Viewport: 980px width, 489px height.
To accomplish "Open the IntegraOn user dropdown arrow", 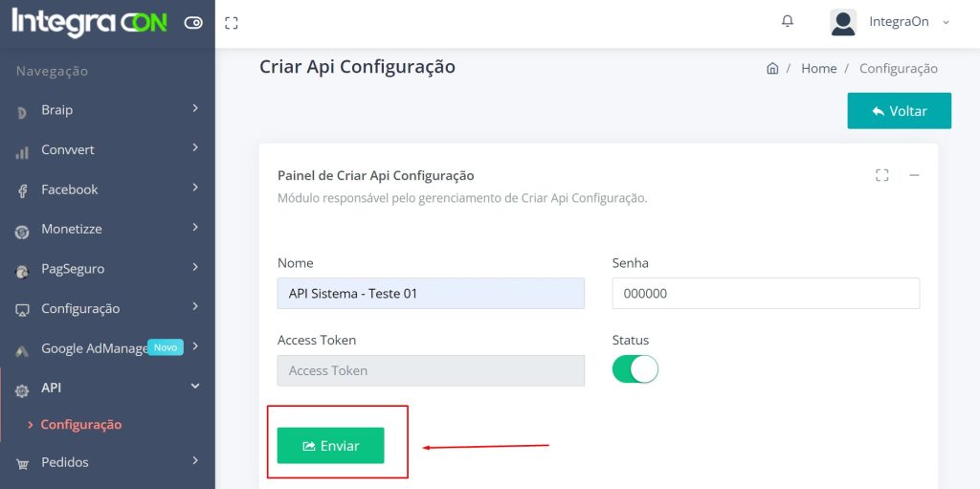I will click(x=947, y=22).
